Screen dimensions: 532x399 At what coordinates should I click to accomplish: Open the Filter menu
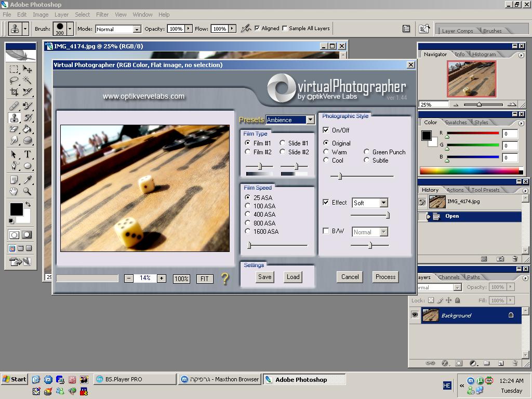pos(102,15)
